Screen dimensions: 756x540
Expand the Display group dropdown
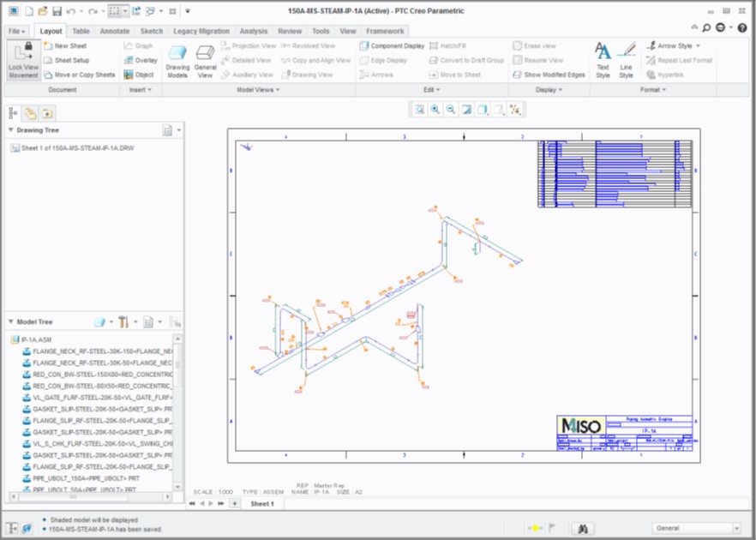(549, 90)
